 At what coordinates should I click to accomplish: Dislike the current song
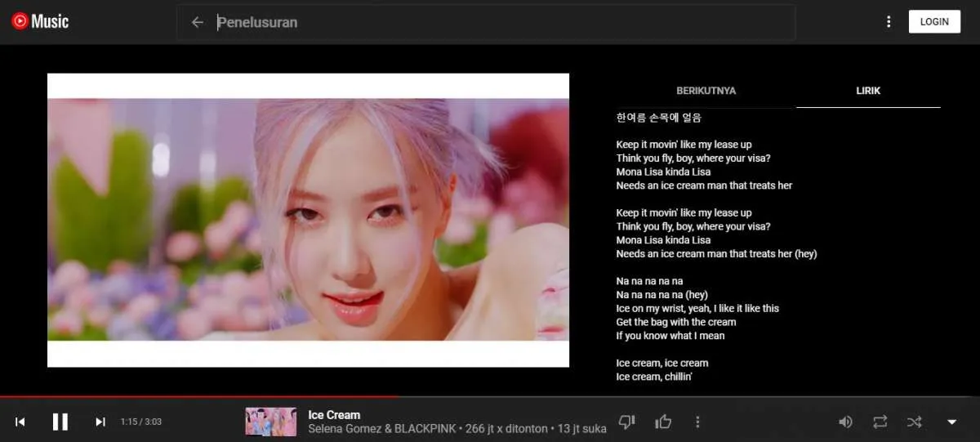(x=626, y=422)
